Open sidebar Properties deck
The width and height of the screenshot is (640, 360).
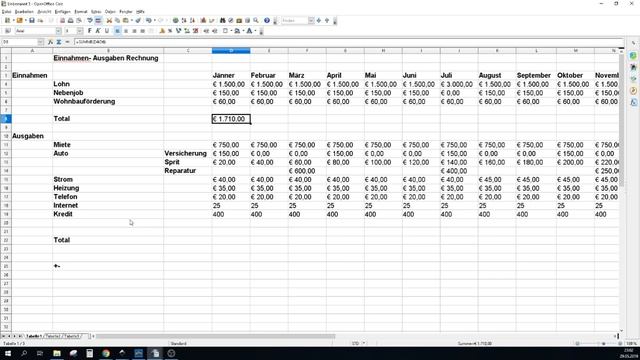click(633, 55)
